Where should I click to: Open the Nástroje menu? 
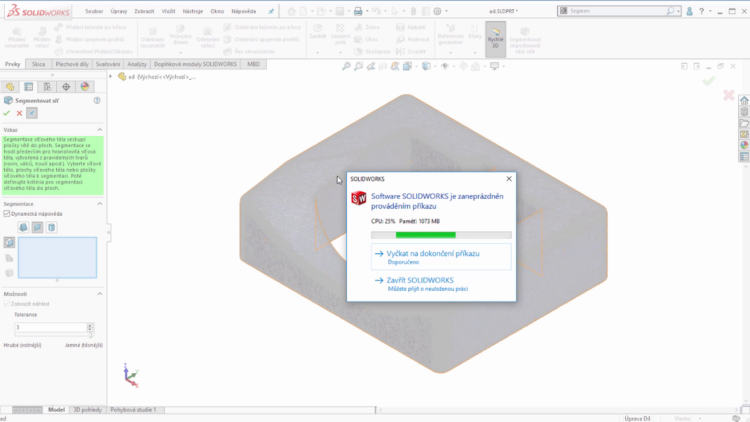coord(193,11)
